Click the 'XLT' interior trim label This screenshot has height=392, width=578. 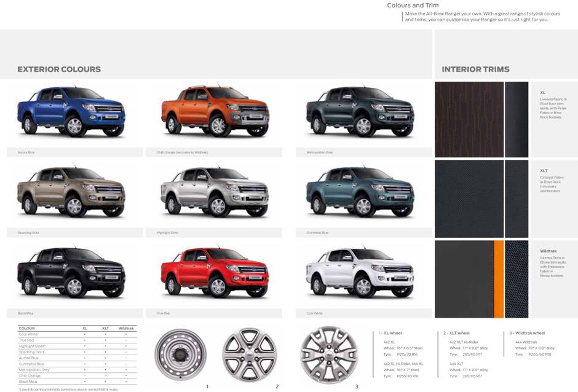tap(544, 171)
